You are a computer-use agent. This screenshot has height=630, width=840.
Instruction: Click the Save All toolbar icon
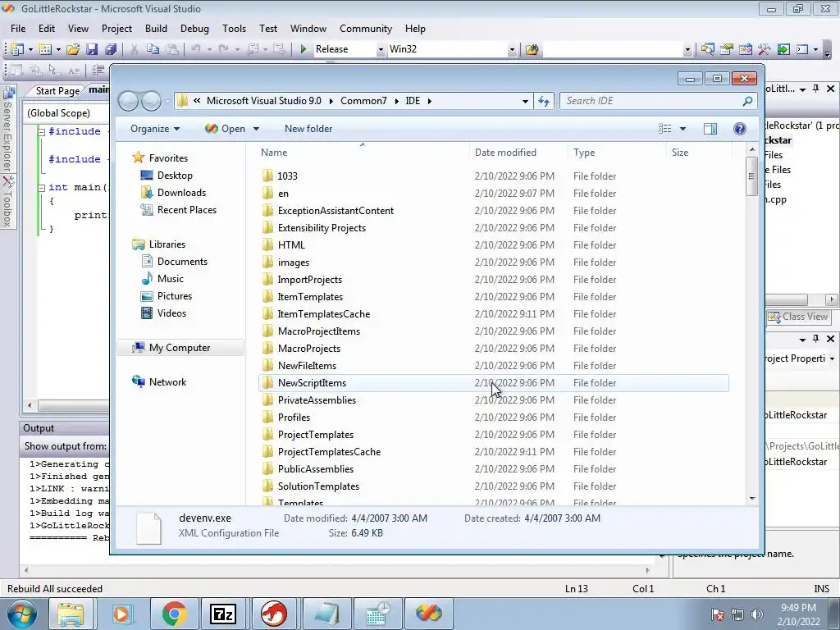click(x=111, y=49)
